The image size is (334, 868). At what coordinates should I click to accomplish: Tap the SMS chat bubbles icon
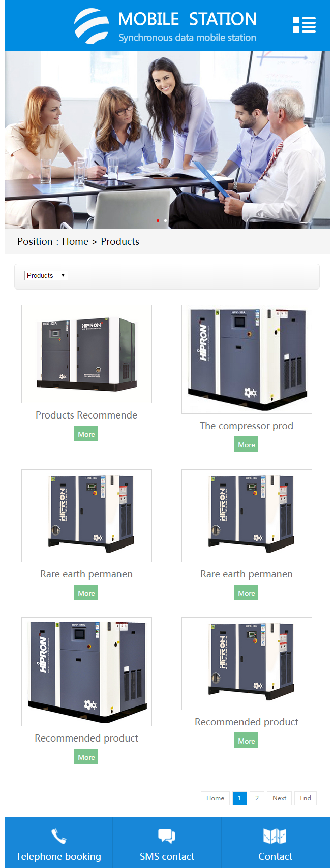click(167, 835)
